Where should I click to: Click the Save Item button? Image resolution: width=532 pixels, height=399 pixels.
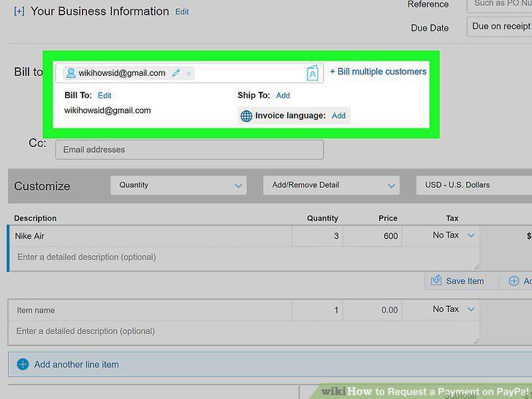tap(457, 281)
